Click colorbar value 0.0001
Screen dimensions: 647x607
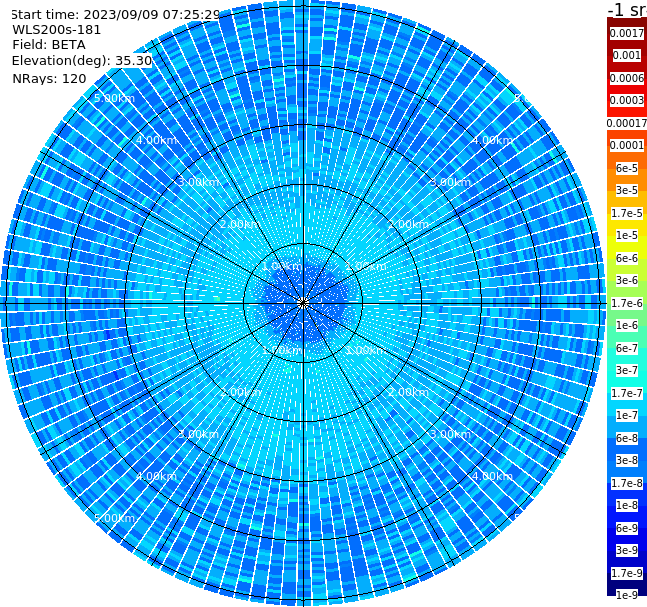click(x=627, y=145)
